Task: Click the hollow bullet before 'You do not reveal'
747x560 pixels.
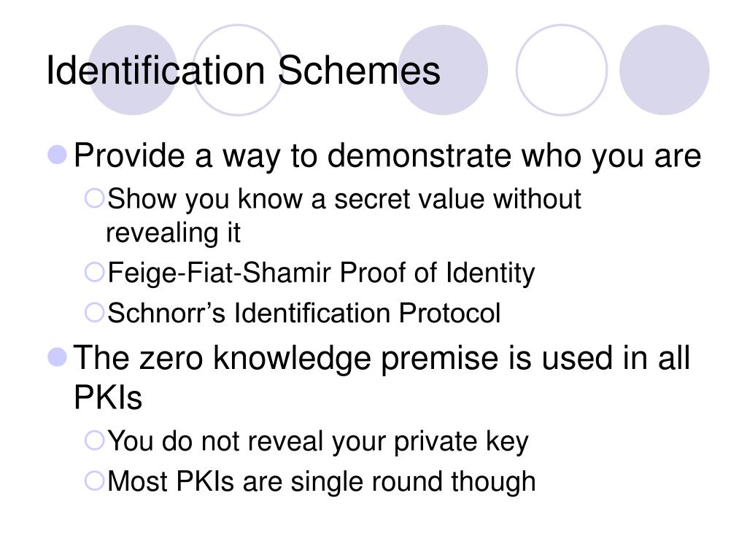Action: click(94, 440)
